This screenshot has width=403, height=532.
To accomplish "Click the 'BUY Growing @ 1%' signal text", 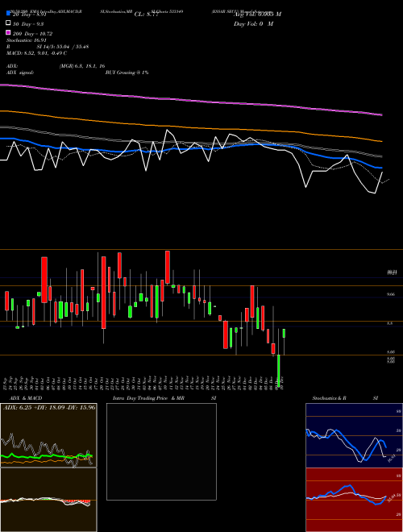I will pos(127,73).
